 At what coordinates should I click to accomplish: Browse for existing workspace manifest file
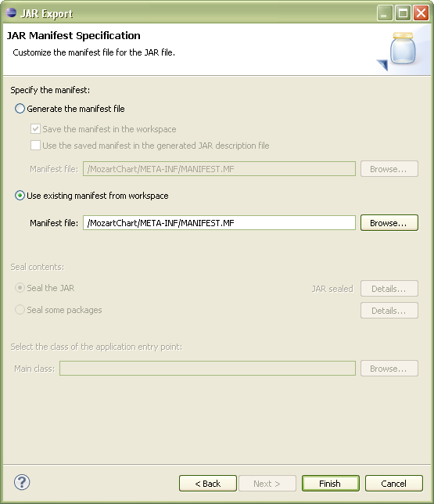click(389, 223)
